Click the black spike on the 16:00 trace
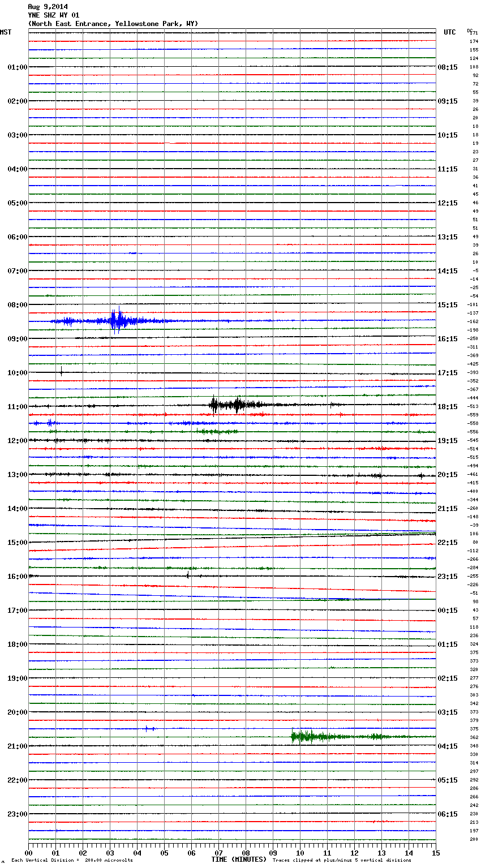The height and width of the screenshot is (868, 481). pyautogui.click(x=187, y=575)
